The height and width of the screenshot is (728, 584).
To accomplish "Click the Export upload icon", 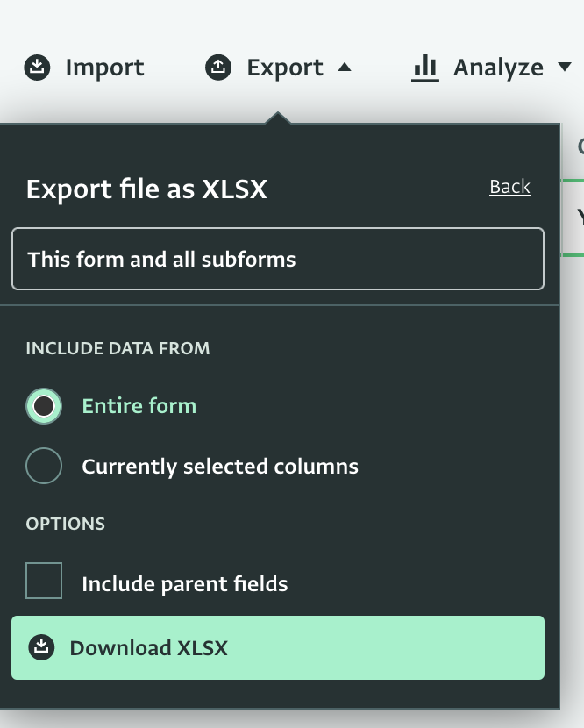I will tap(218, 68).
